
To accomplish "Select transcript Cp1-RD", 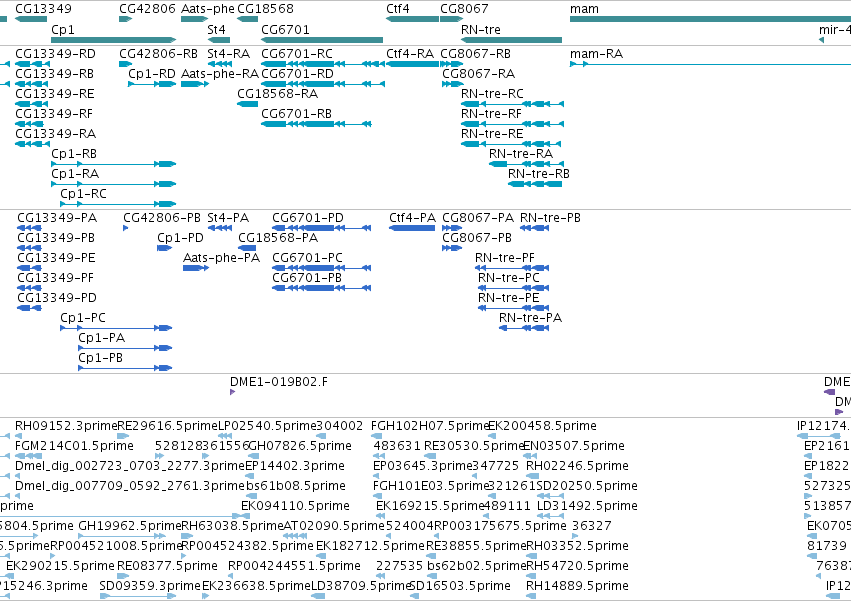I will point(152,74).
